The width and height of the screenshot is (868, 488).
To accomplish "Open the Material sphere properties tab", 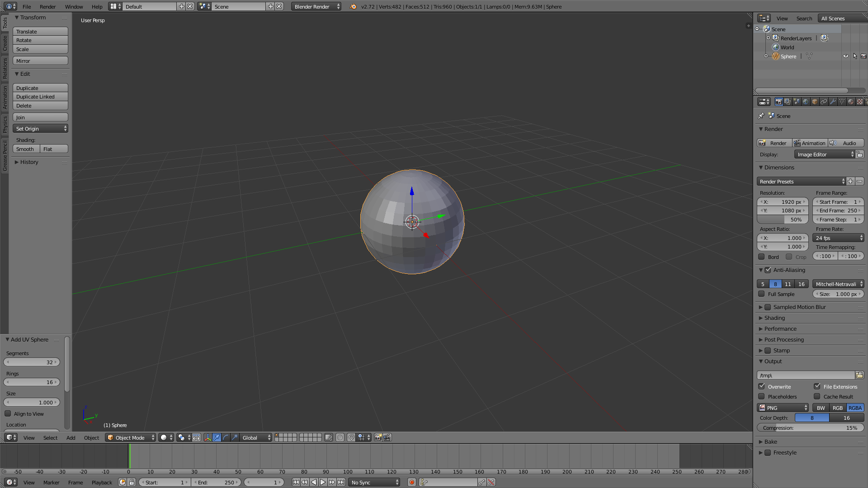I will 851,102.
